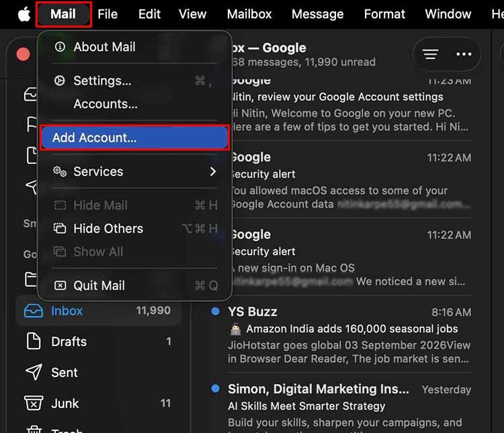Open Security alert email about new sign-in

tap(351, 258)
